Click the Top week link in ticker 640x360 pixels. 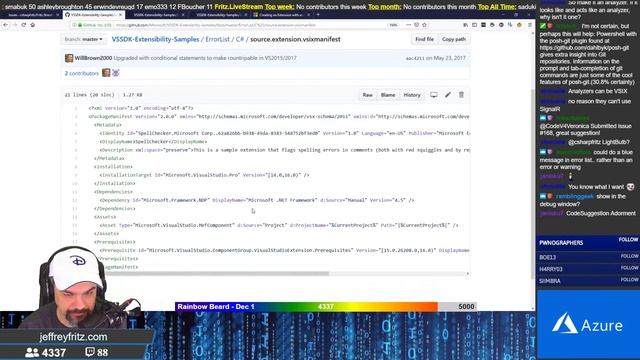click(x=280, y=7)
